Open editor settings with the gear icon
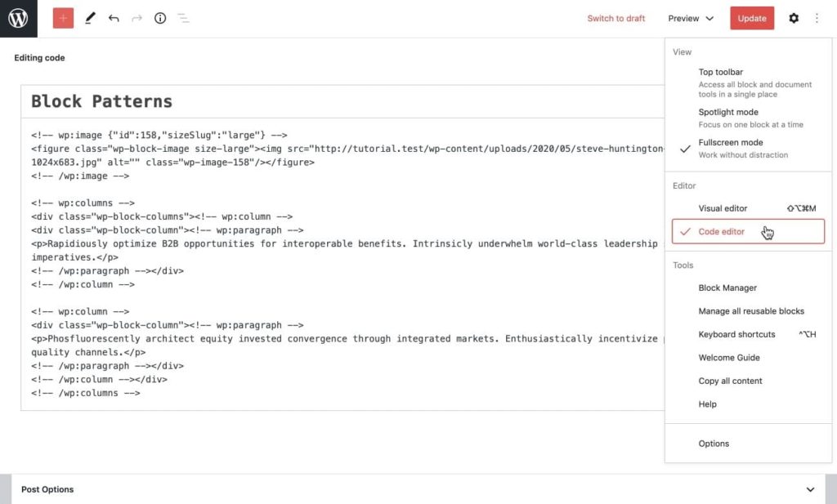This screenshot has width=837, height=504. click(x=794, y=17)
